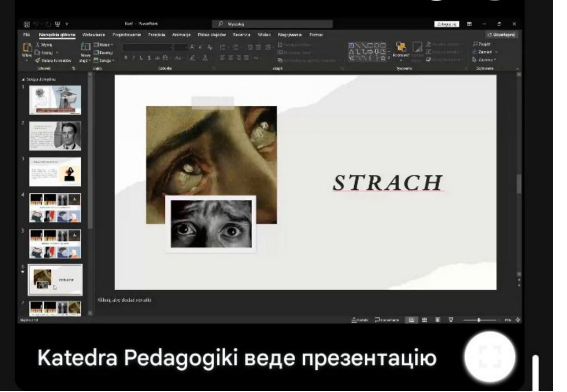Screen dimensions: 567x392
Task: Click the Wklej (Paste) clipboard icon
Action: tap(27, 48)
